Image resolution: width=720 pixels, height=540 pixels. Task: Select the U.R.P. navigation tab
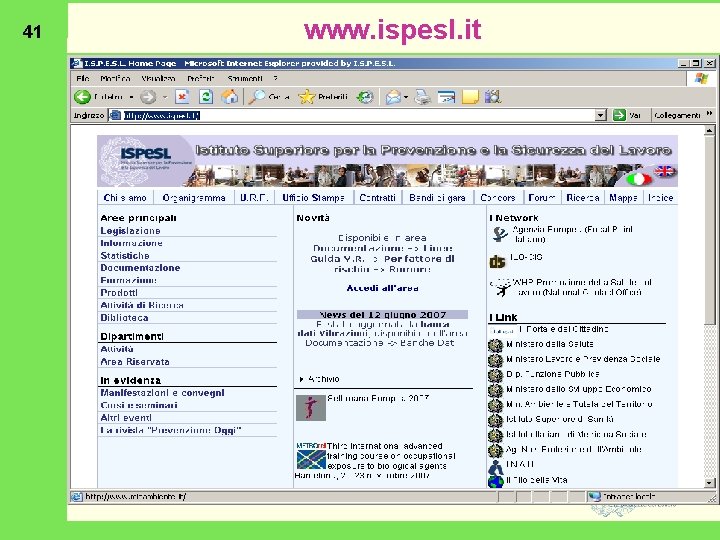pyautogui.click(x=254, y=198)
